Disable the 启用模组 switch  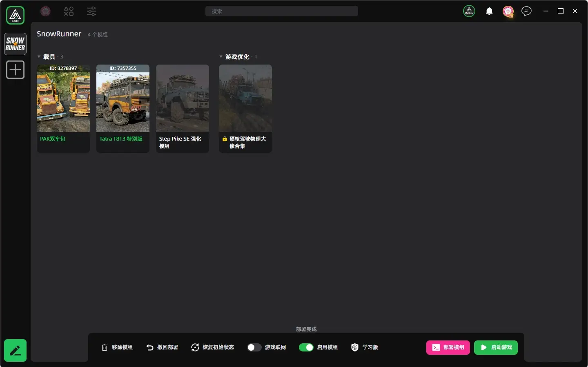306,347
